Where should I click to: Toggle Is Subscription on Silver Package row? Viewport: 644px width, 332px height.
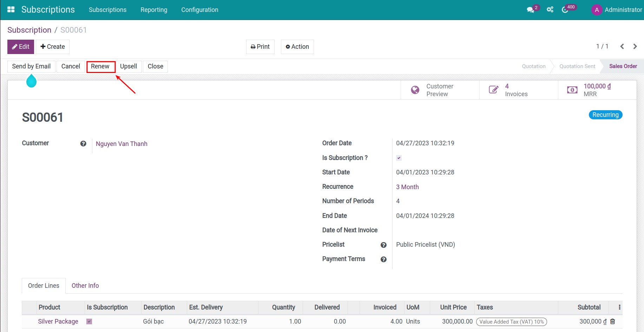pos(89,321)
